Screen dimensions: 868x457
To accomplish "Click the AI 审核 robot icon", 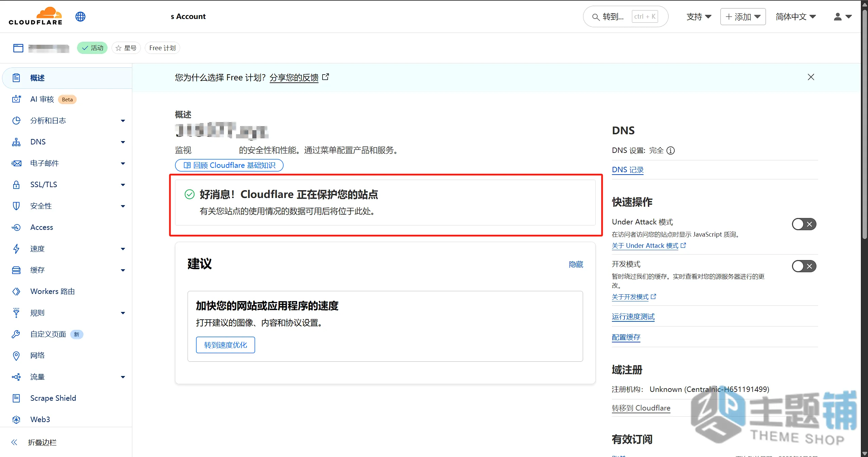I will (16, 99).
